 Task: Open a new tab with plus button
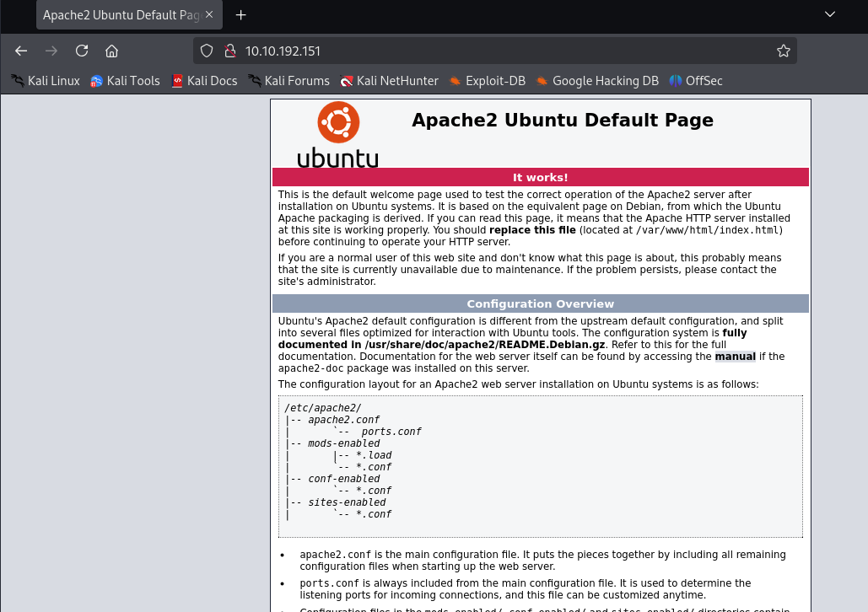point(240,15)
